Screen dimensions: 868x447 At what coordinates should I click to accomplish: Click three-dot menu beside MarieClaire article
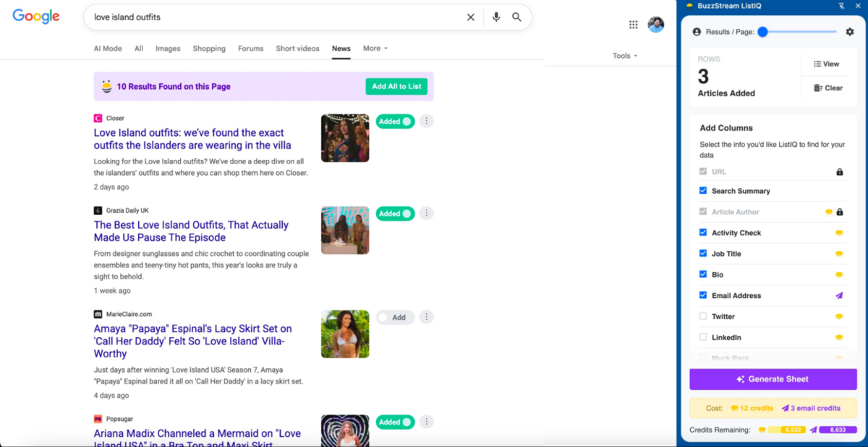[427, 318]
